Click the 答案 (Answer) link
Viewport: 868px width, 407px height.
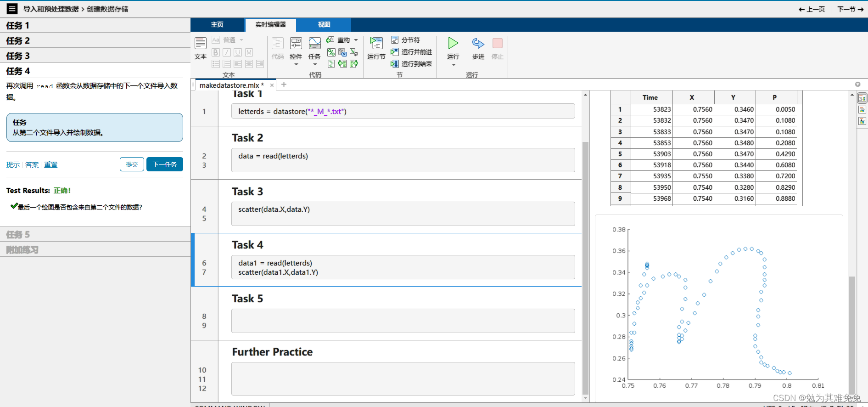(32, 164)
